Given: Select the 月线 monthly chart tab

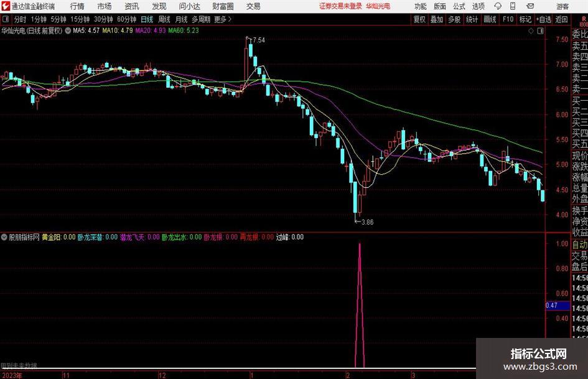Looking at the screenshot, I should pyautogui.click(x=182, y=19).
